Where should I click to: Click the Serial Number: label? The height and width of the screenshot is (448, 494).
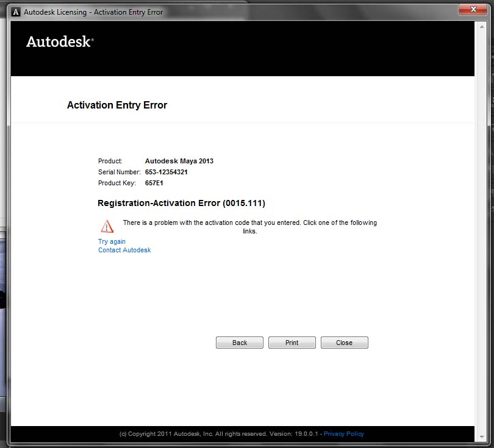[120, 172]
